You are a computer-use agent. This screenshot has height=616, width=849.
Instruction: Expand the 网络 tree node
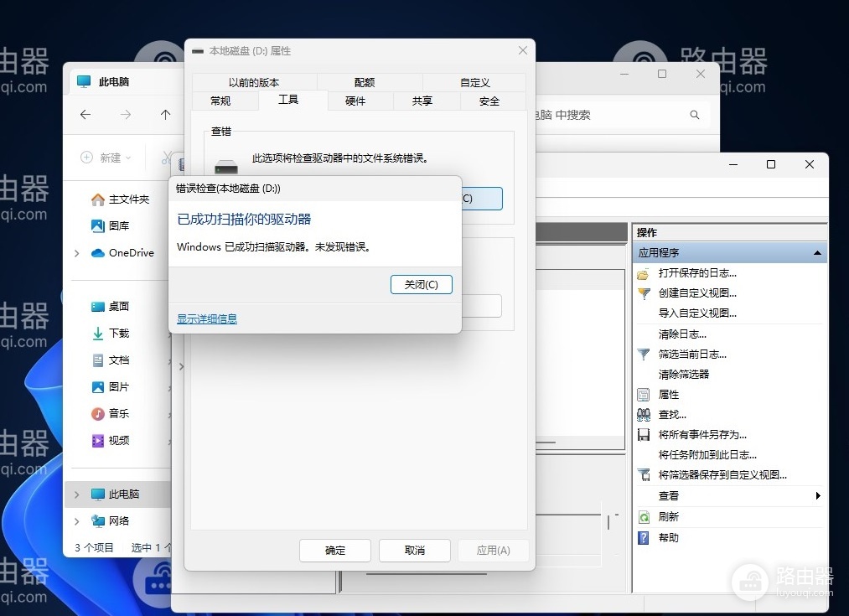pos(77,521)
